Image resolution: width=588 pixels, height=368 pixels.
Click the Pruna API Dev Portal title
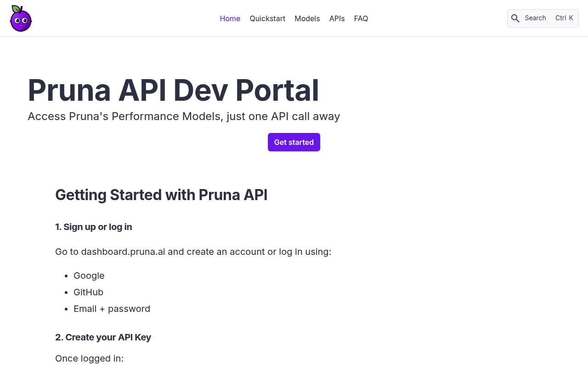click(173, 90)
